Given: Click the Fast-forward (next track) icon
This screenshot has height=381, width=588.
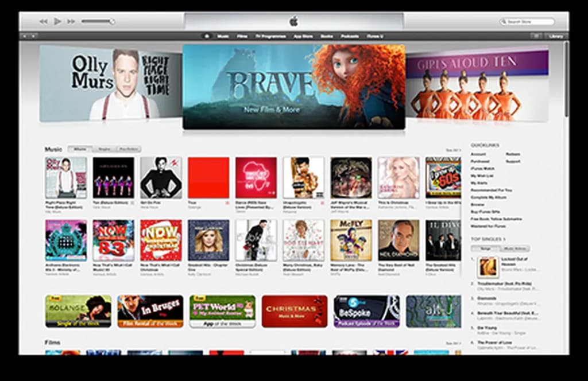Looking at the screenshot, I should click(71, 21).
